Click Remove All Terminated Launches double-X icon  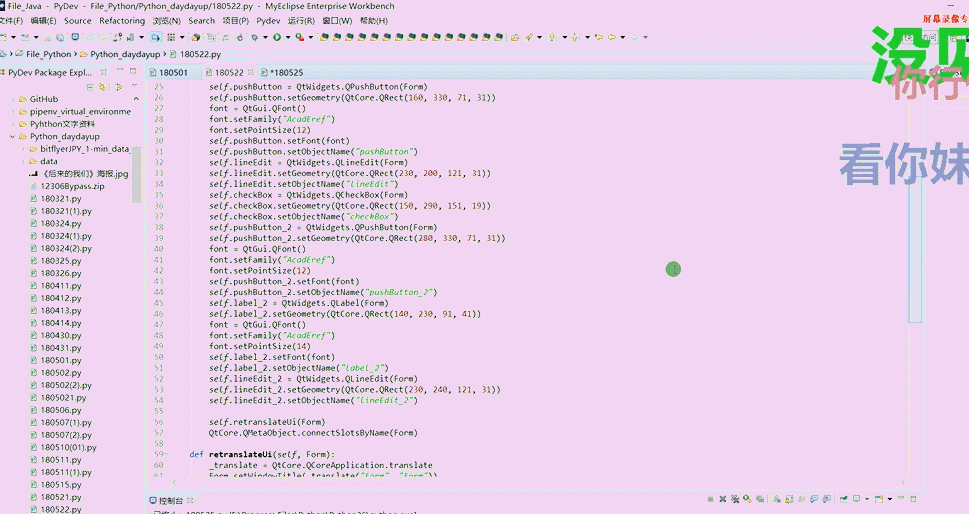(x=735, y=499)
